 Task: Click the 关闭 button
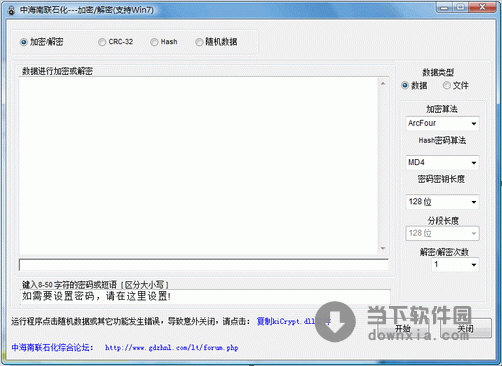tap(465, 328)
